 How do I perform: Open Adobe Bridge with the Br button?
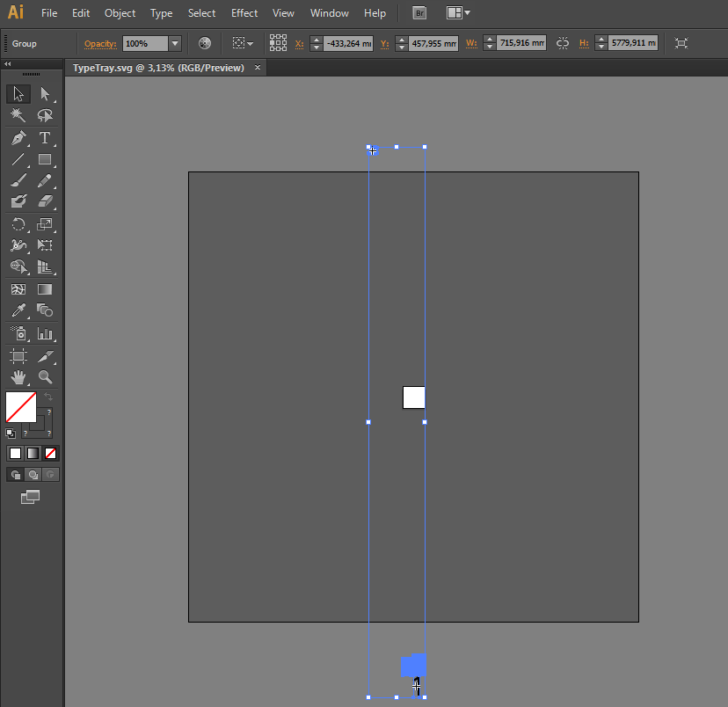pos(420,13)
